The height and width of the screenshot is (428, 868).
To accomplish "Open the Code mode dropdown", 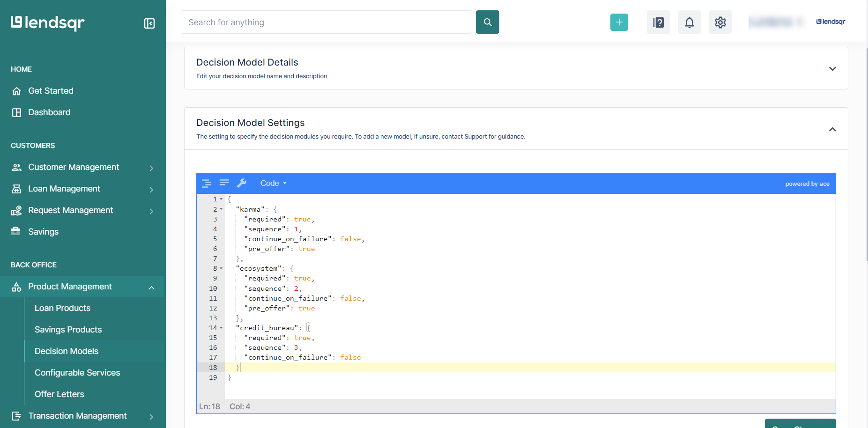I will [x=273, y=184].
